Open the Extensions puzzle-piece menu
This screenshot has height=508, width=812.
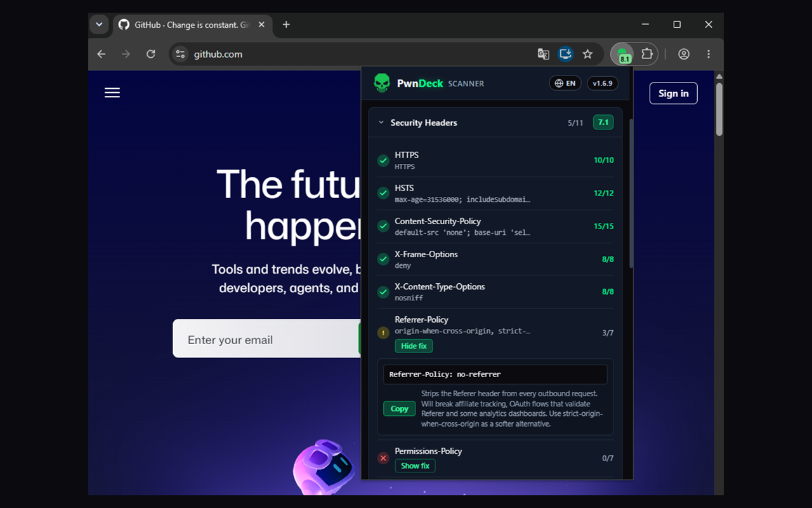coord(647,54)
